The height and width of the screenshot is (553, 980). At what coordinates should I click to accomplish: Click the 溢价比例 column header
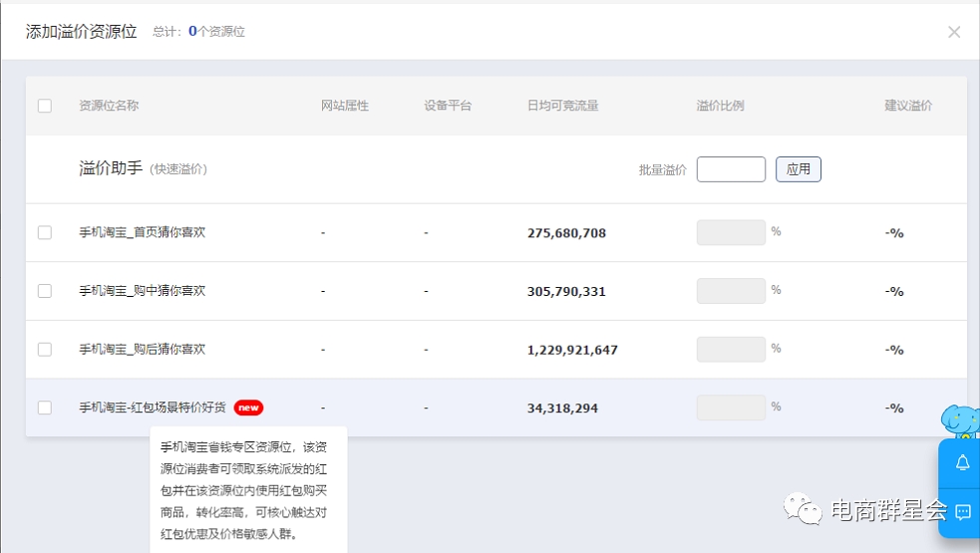pyautogui.click(x=720, y=106)
